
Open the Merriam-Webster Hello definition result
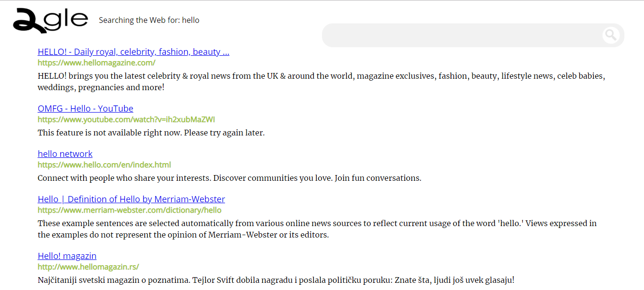tap(131, 199)
